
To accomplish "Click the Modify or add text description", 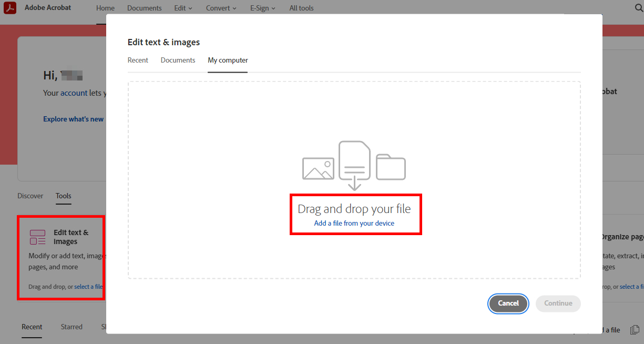I will pyautogui.click(x=67, y=261).
